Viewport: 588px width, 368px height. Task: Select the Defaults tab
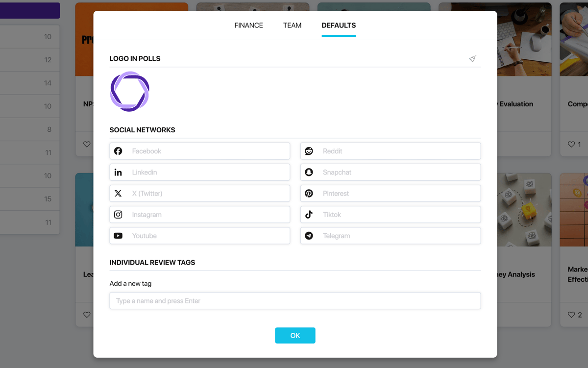pyautogui.click(x=339, y=25)
